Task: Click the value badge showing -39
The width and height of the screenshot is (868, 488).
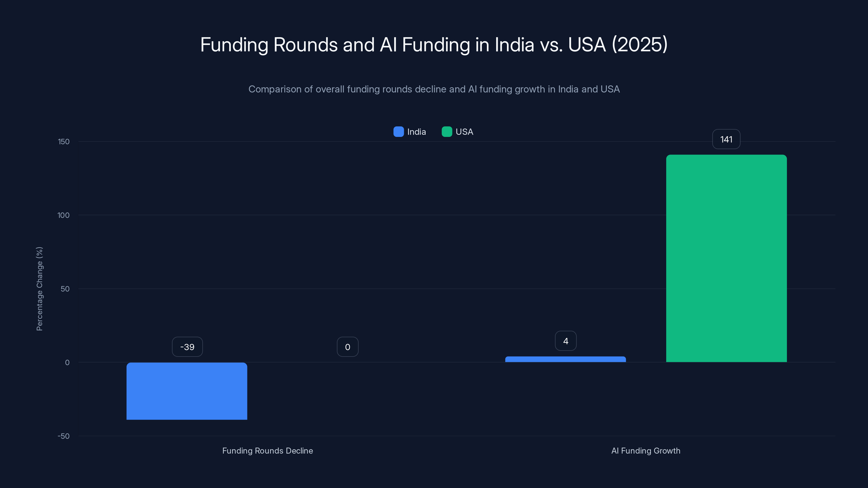Action: 187,346
